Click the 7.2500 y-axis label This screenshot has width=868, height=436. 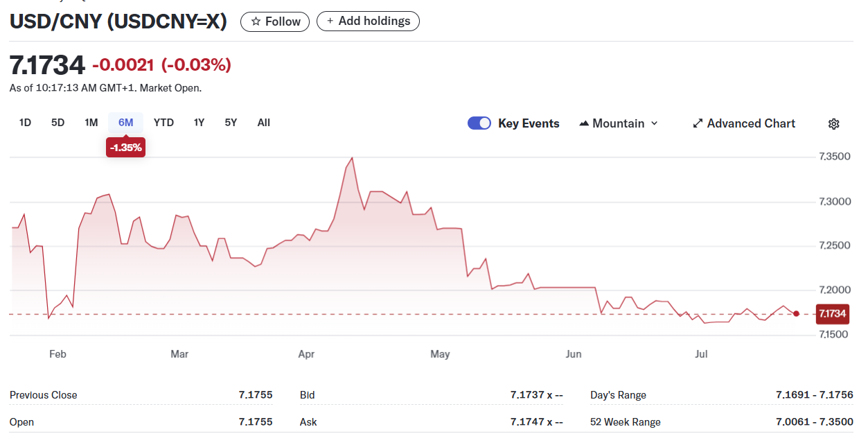(x=835, y=246)
